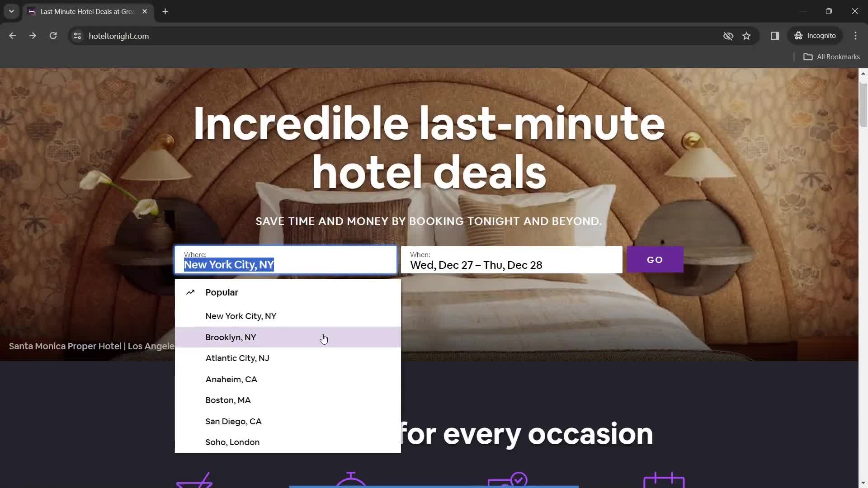Click the new tab button

pos(166,11)
